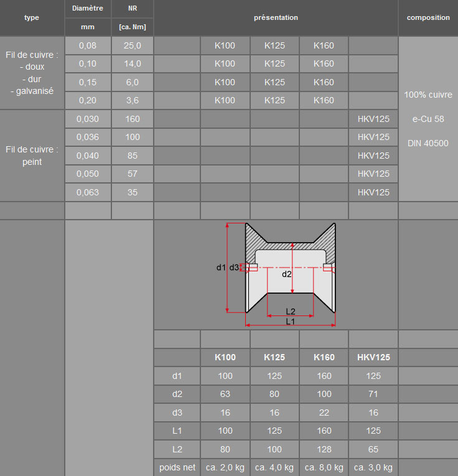Select NR value 25,0
The height and width of the screenshot is (476, 458).
133,45
